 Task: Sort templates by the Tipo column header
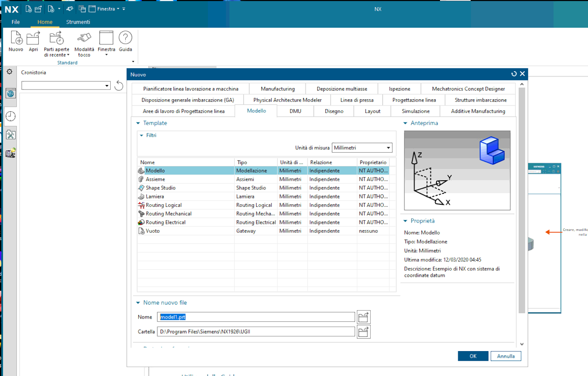coord(256,162)
